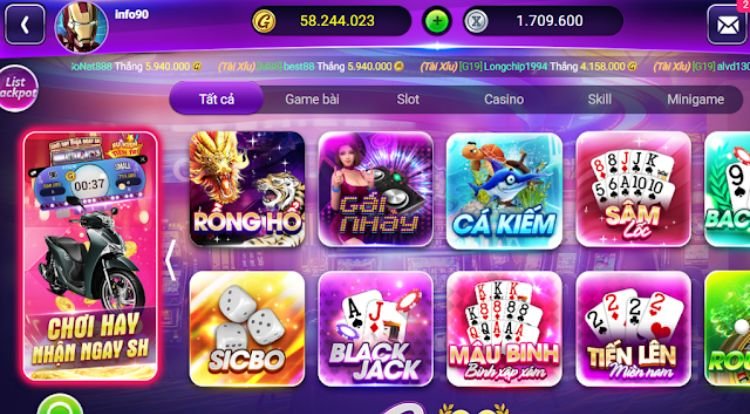Open the mail inbox envelope icon

[x=727, y=25]
